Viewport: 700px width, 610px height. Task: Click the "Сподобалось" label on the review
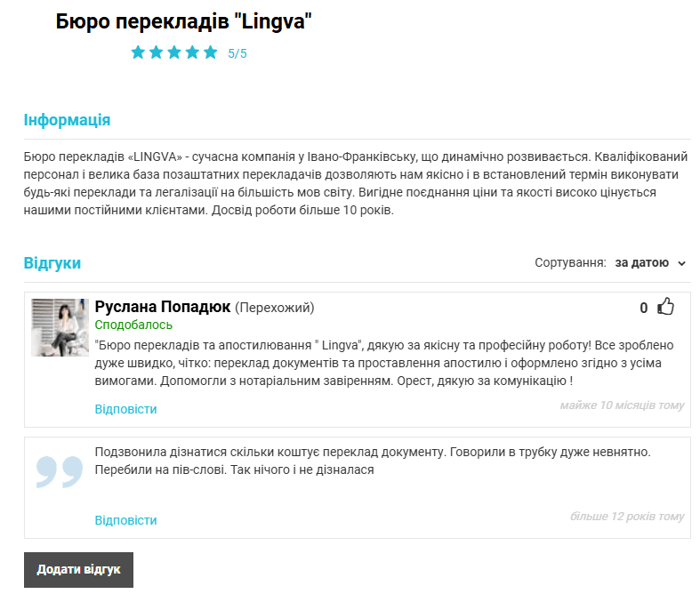(x=133, y=325)
